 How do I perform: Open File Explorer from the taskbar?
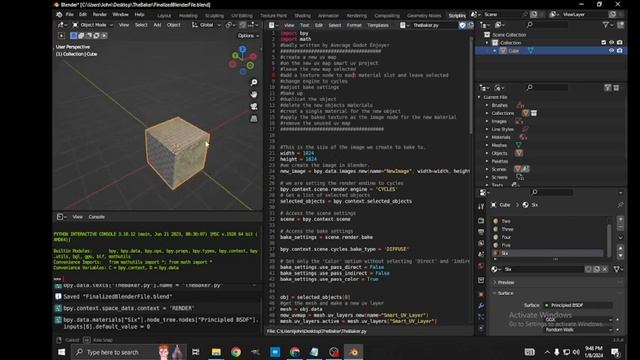pos(216,352)
